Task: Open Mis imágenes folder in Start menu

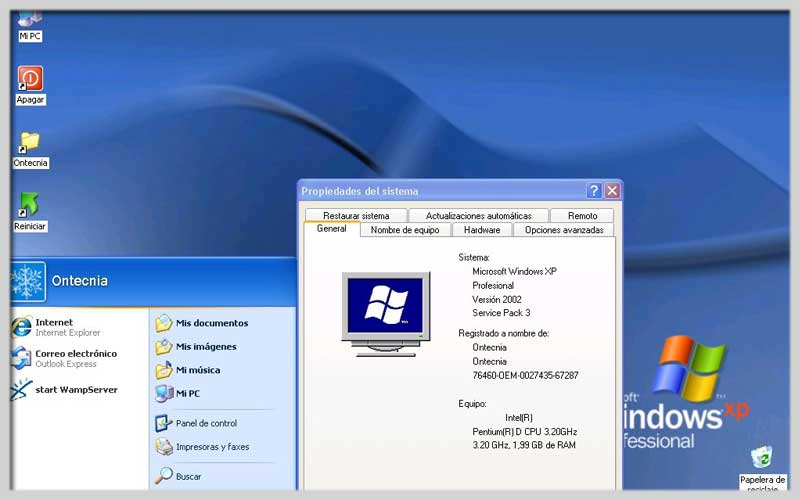Action: point(196,346)
